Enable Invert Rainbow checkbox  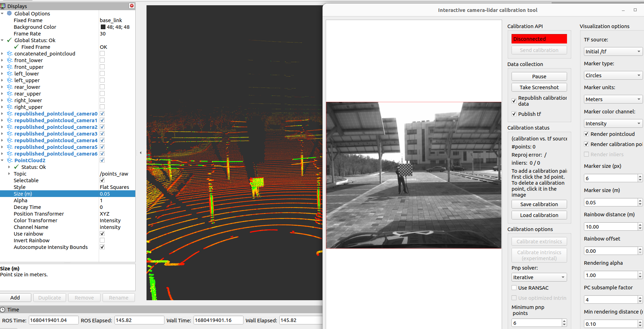(x=102, y=240)
